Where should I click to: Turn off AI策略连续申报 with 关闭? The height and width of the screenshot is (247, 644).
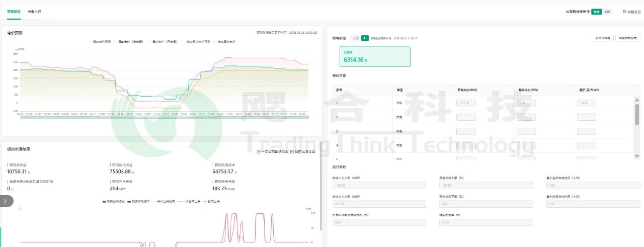607,11
